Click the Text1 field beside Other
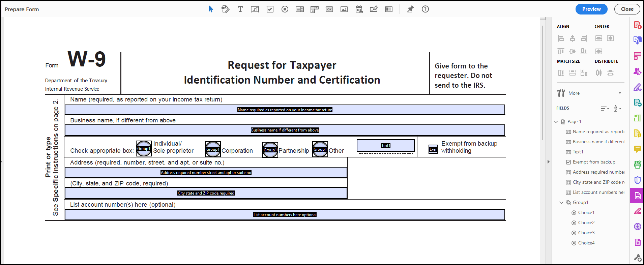644x265 pixels. click(386, 145)
